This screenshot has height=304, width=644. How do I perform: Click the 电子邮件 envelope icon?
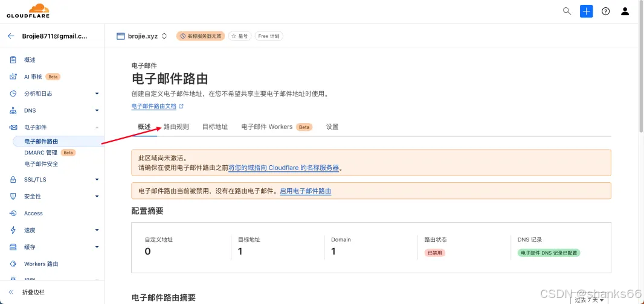pyautogui.click(x=13, y=127)
